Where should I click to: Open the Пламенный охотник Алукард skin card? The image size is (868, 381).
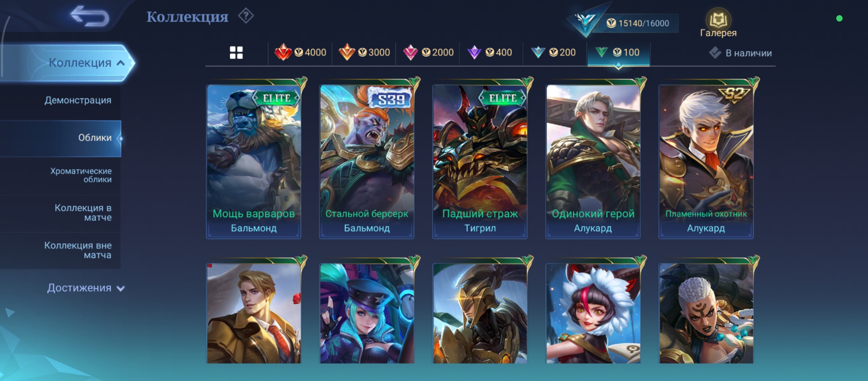point(706,162)
